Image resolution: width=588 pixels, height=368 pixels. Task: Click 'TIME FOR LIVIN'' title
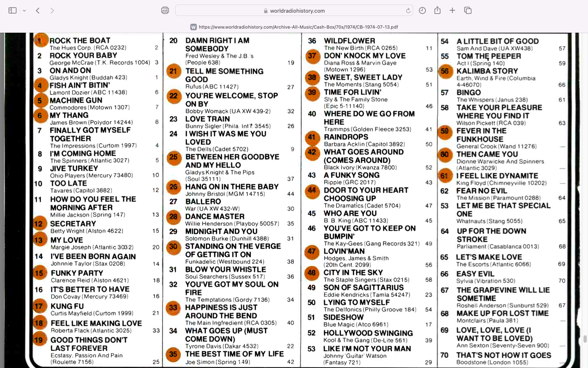tap(352, 92)
